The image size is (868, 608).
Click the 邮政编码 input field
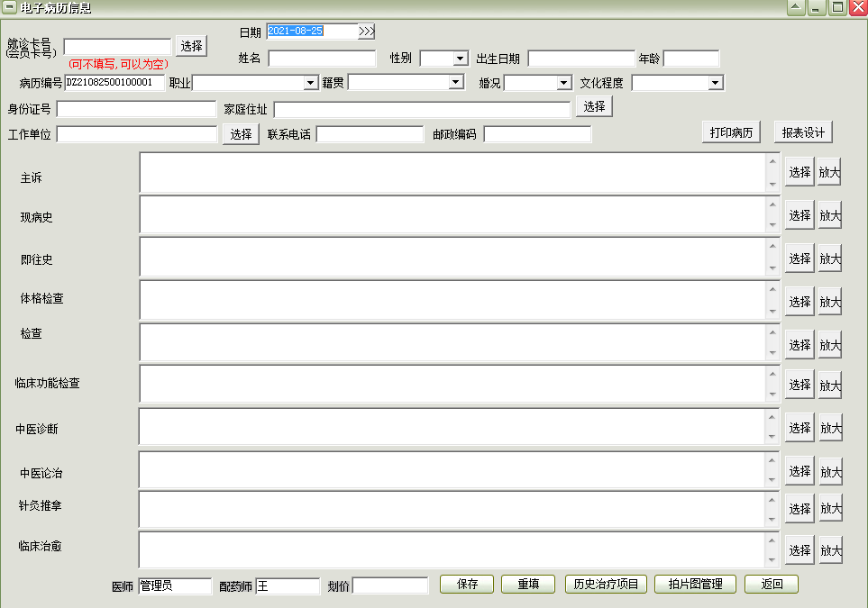pos(537,134)
